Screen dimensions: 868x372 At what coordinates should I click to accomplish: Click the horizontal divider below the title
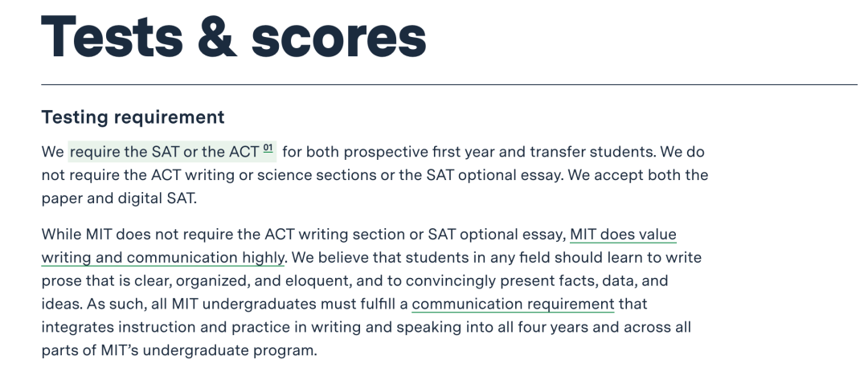coord(449,84)
